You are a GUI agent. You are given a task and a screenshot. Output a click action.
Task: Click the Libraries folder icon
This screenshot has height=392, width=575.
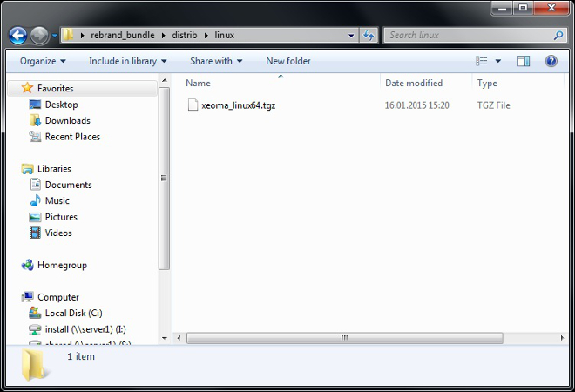coord(28,169)
